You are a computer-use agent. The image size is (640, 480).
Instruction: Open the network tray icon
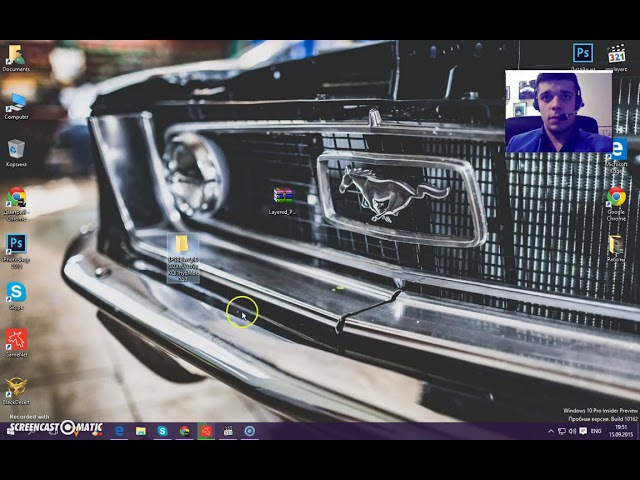coord(562,431)
